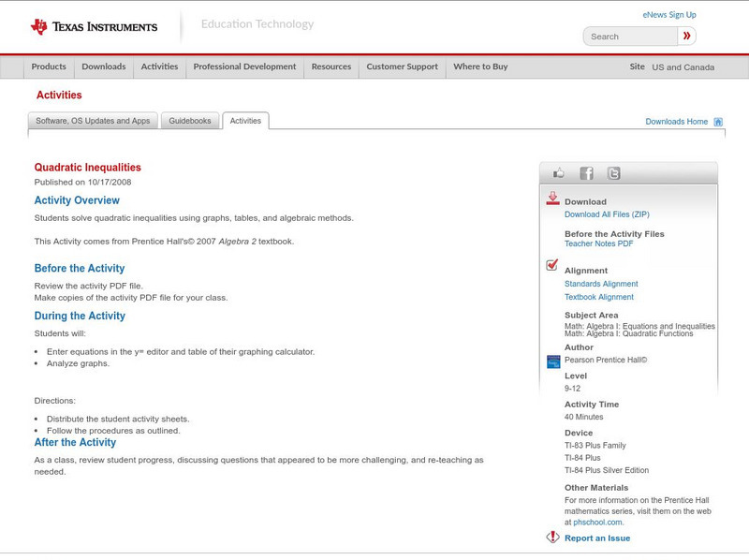Image resolution: width=749 pixels, height=560 pixels.
Task: Share the activity via Facebook icon
Action: click(x=586, y=173)
